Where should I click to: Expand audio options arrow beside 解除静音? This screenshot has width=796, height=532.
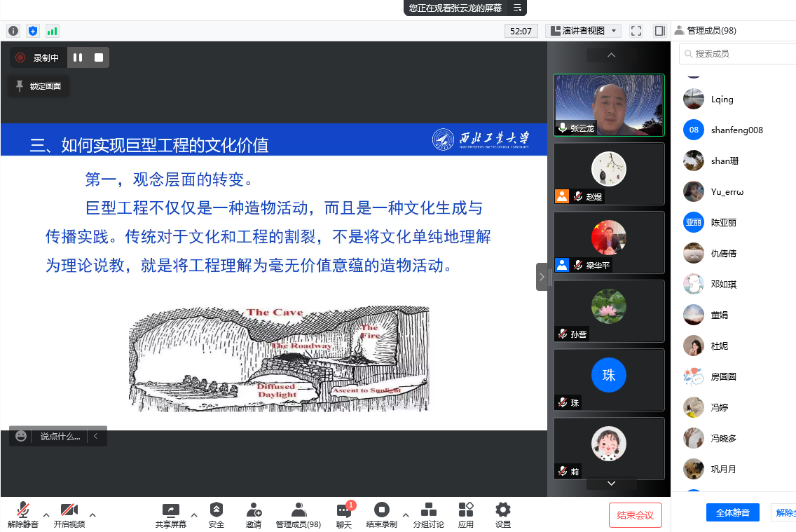coord(46,515)
